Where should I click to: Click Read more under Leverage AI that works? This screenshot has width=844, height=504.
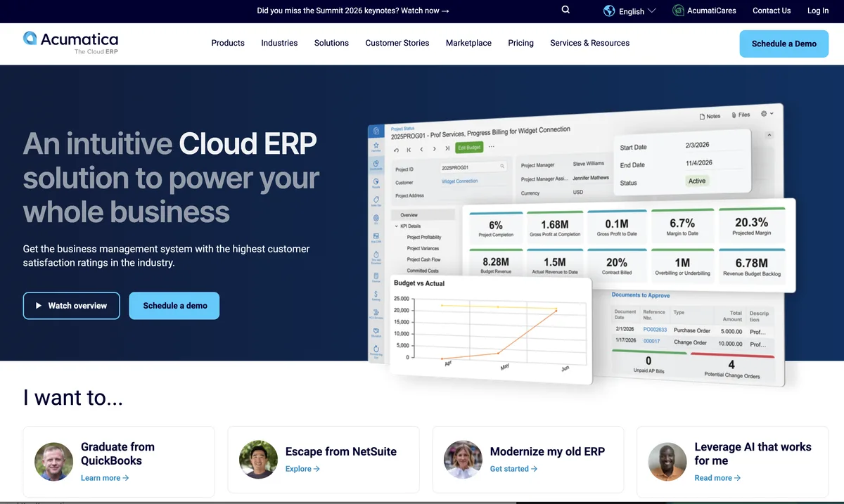717,478
